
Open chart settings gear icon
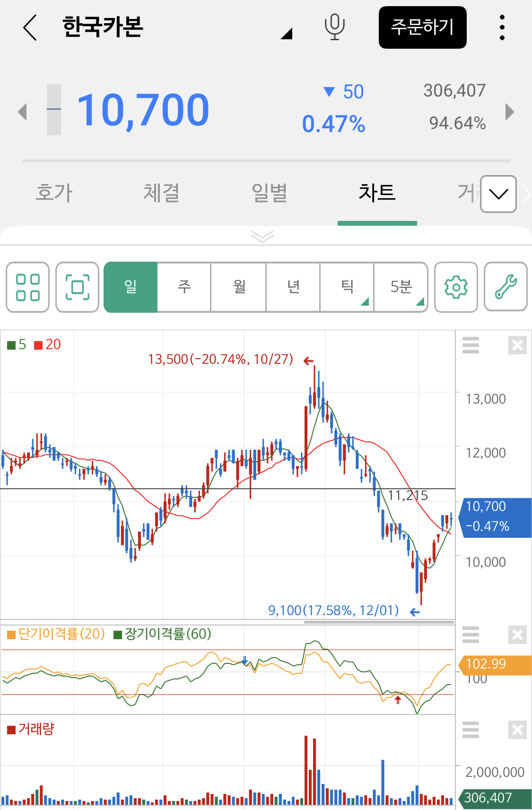[x=456, y=287]
